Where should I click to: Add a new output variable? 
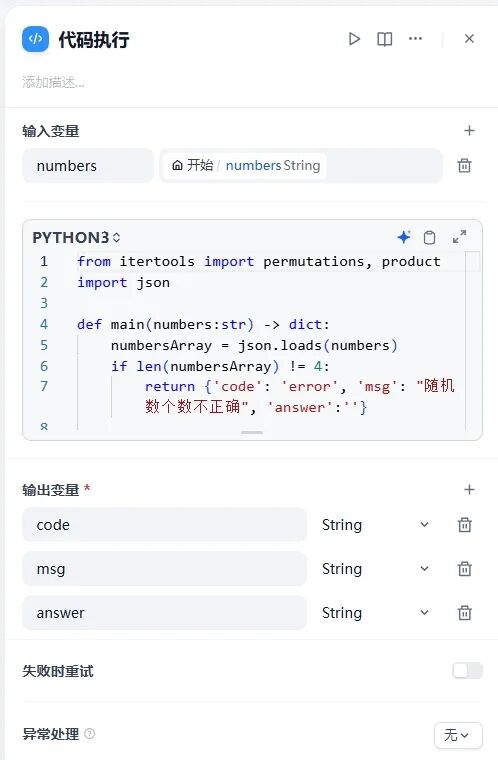coord(469,489)
